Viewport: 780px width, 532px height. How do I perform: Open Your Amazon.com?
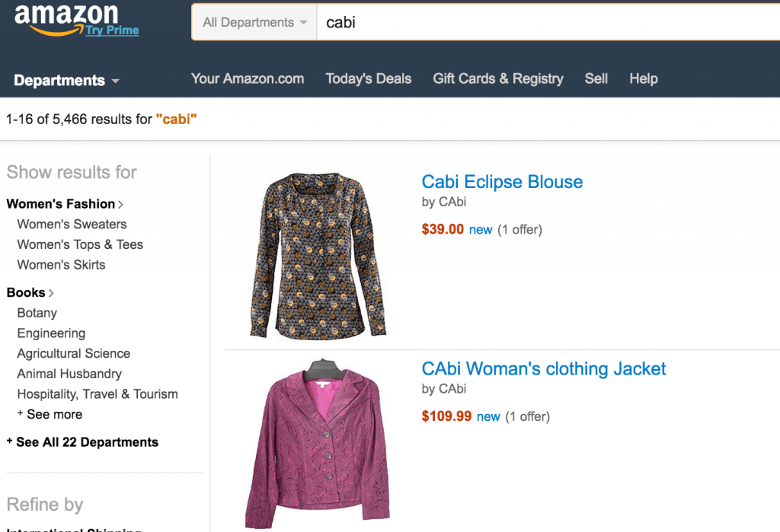tap(248, 78)
